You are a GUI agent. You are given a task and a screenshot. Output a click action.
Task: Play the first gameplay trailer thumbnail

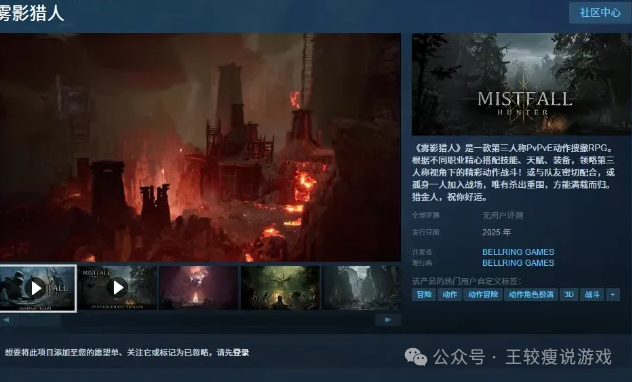coord(37,288)
